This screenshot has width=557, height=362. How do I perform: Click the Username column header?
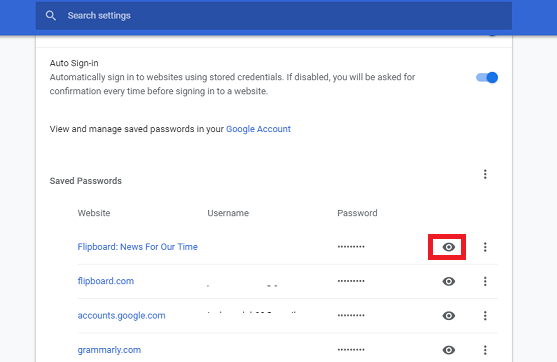[x=228, y=213]
